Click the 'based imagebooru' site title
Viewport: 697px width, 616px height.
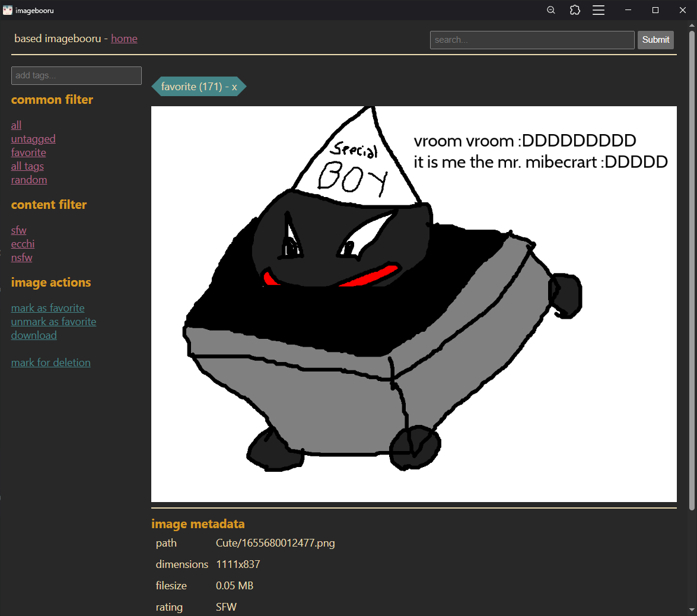[58, 39]
